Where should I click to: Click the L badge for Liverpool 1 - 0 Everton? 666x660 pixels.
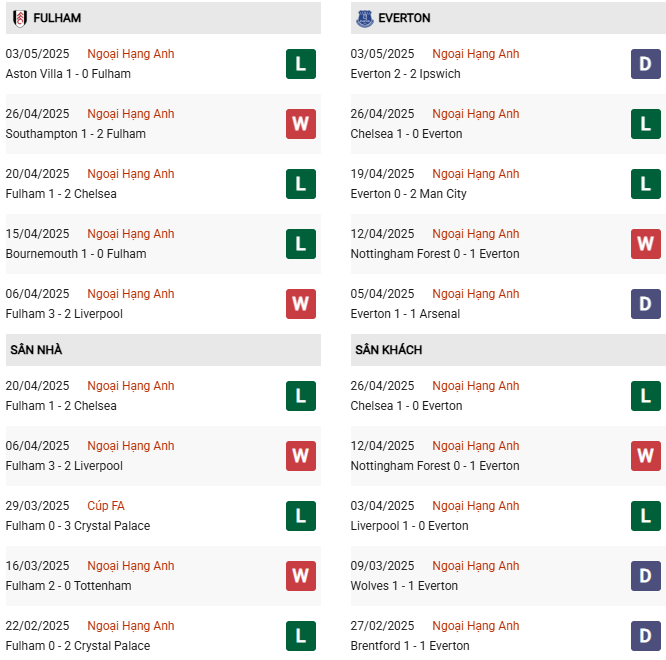click(x=646, y=516)
